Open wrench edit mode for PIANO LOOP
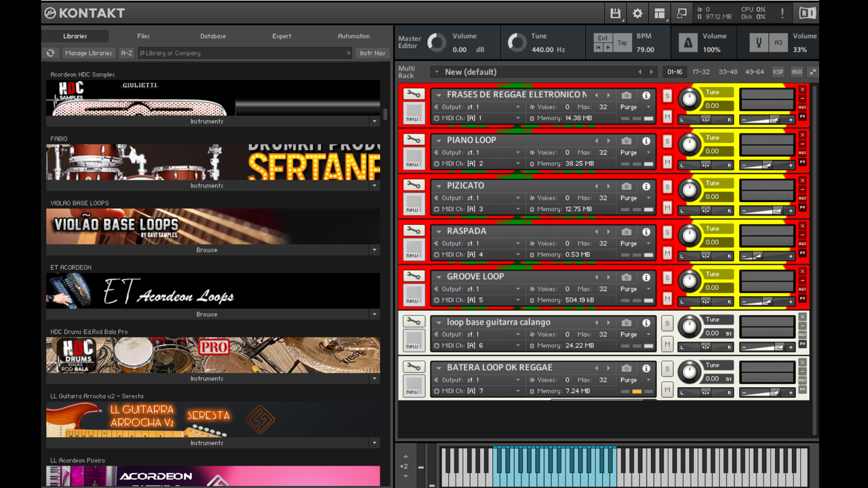This screenshot has width=868, height=488. (414, 140)
